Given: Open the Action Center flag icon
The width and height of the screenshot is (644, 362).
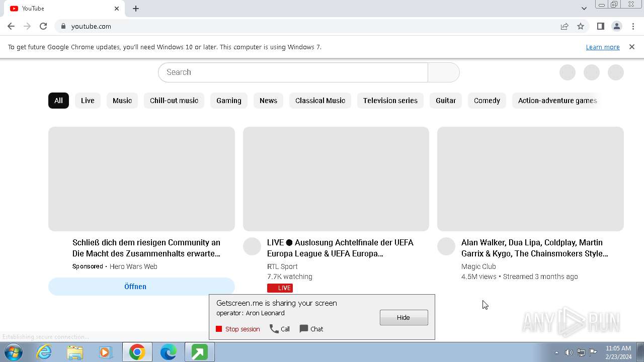Looking at the screenshot, I should tap(593, 352).
